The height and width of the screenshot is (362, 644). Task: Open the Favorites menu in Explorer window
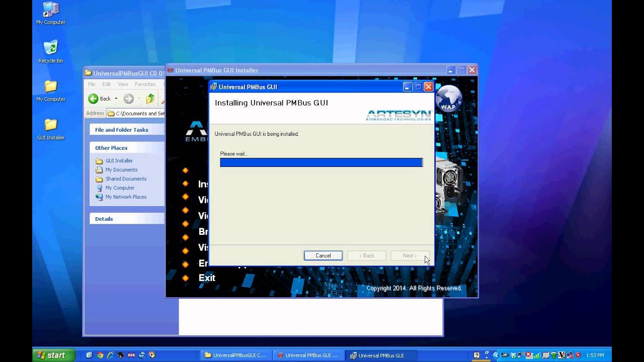(145, 84)
